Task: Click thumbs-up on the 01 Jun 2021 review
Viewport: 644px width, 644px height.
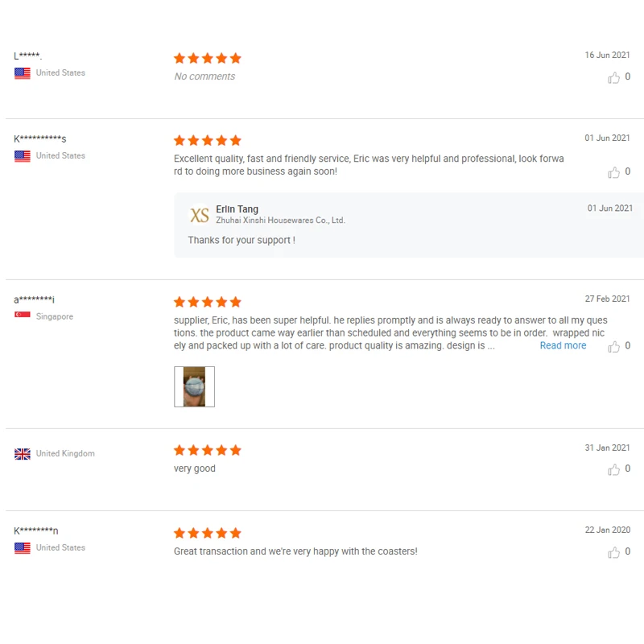Action: pyautogui.click(x=613, y=172)
